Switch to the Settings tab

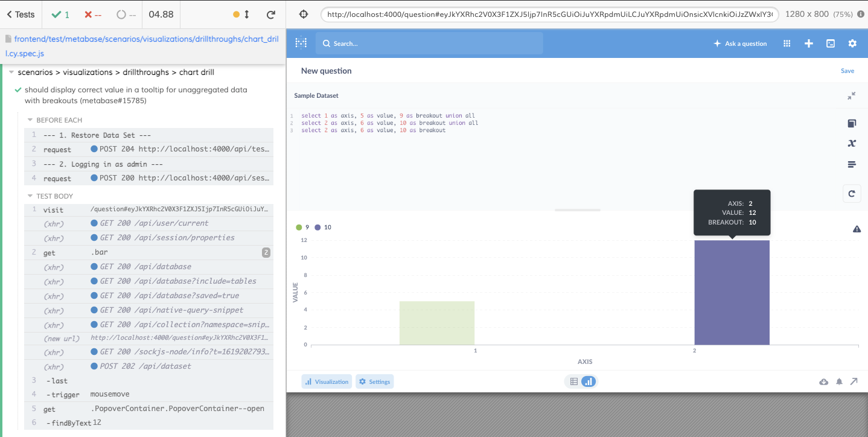(373, 381)
